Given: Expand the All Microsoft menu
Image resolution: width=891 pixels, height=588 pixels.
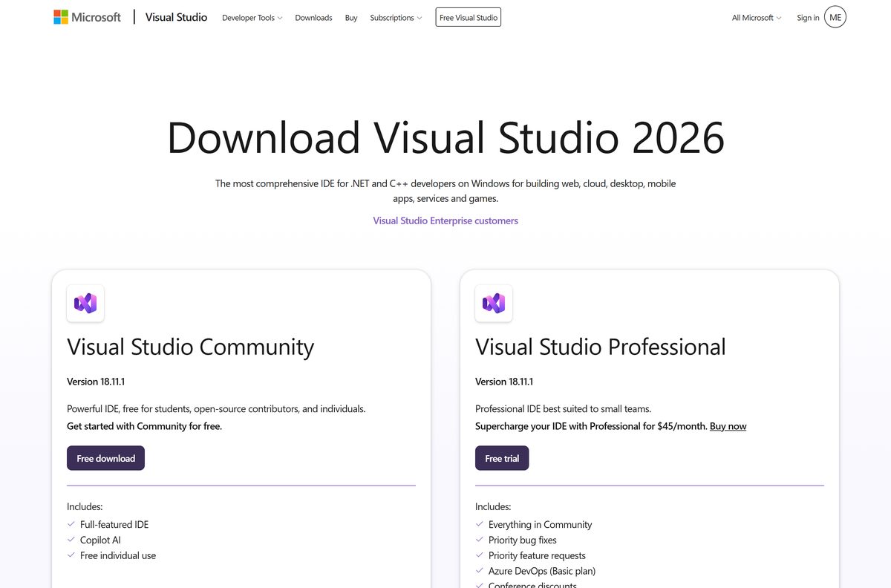Looking at the screenshot, I should pyautogui.click(x=757, y=18).
